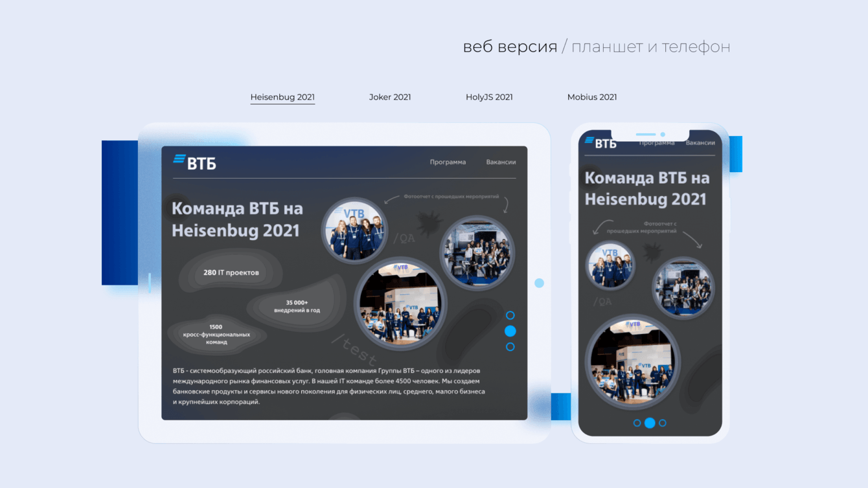Open Программа link in the tablet header

coord(448,162)
